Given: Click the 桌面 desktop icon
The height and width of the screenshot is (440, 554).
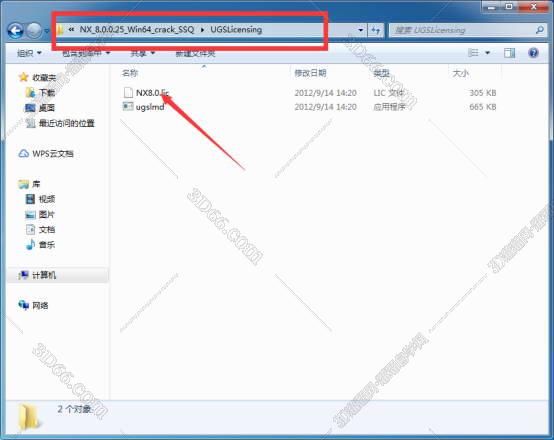Looking at the screenshot, I should [30, 108].
